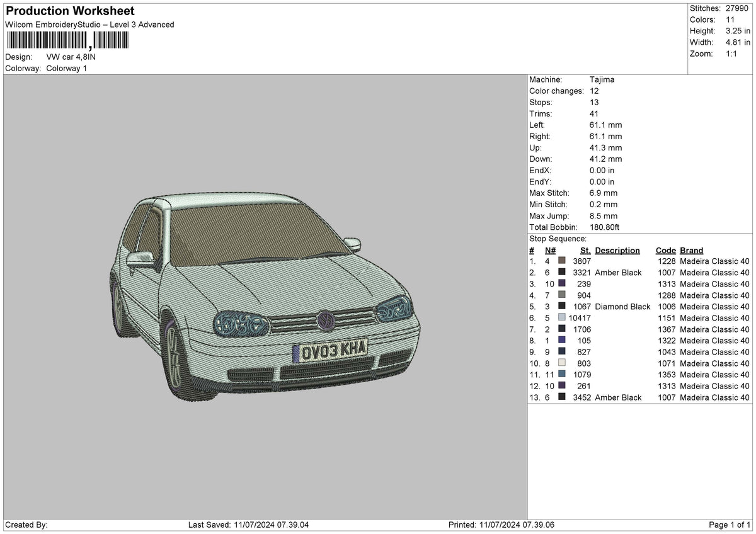Click the dark navy chip in row 7
The width and height of the screenshot is (756, 534).
coord(563,329)
